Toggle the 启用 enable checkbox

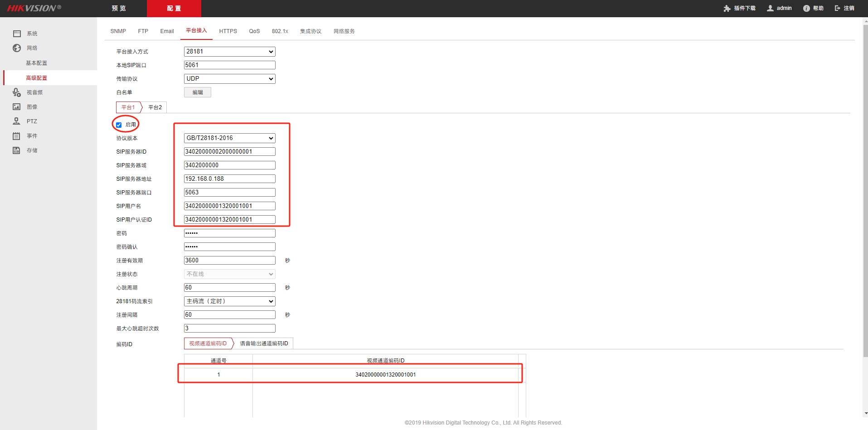tap(119, 125)
